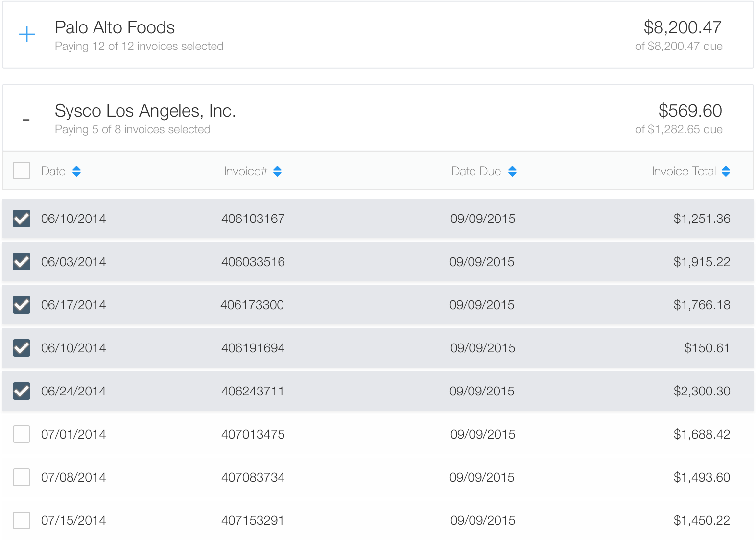Click the Palo Alto Foods vendor name
Screen dimensions: 756x540
pos(115,27)
